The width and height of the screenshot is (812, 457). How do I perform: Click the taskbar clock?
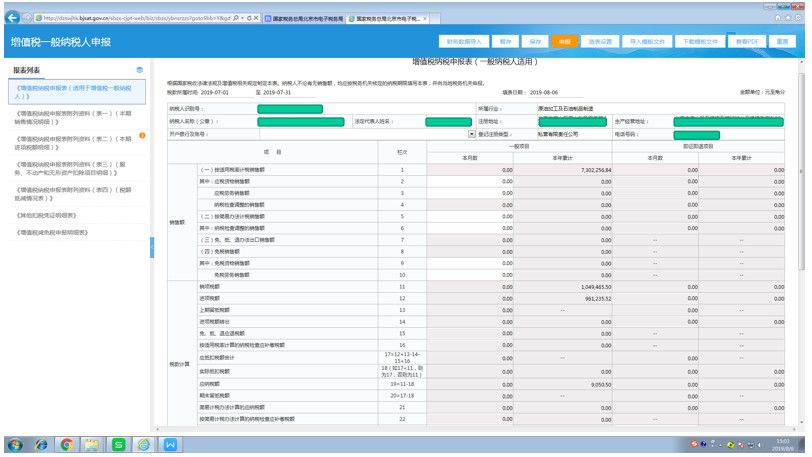tap(783, 445)
